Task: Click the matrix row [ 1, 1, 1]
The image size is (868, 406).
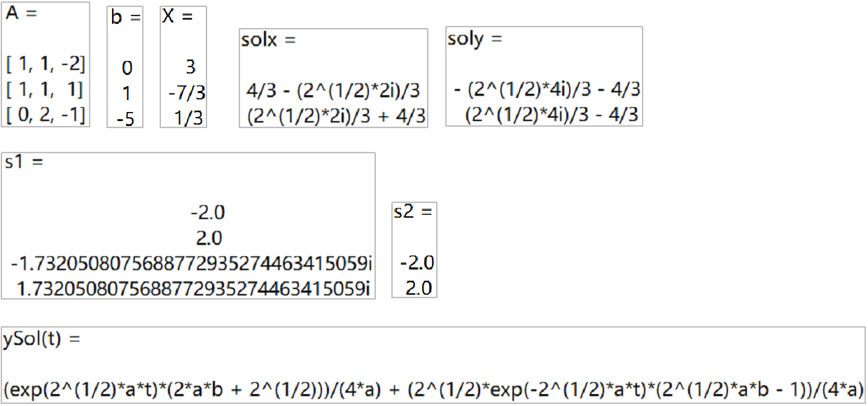Action: click(x=45, y=90)
